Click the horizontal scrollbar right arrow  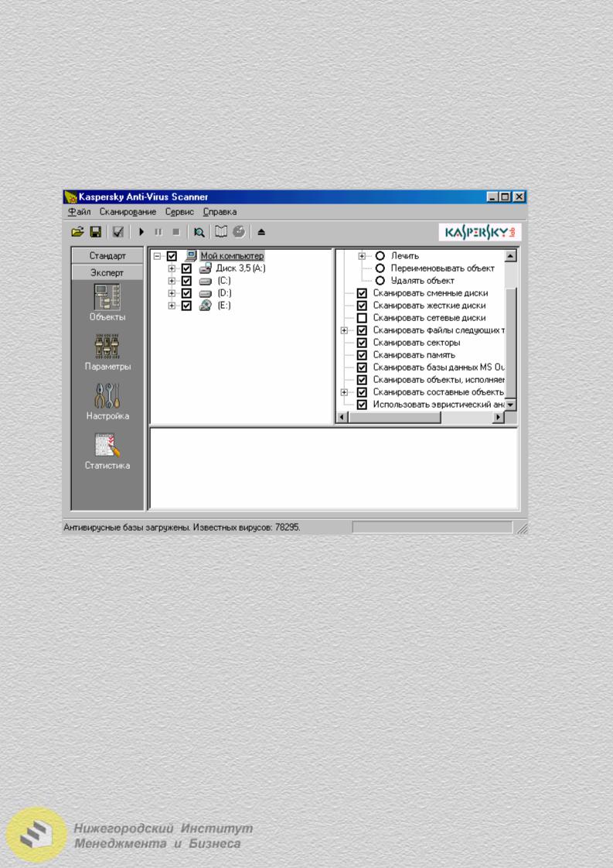[x=499, y=417]
